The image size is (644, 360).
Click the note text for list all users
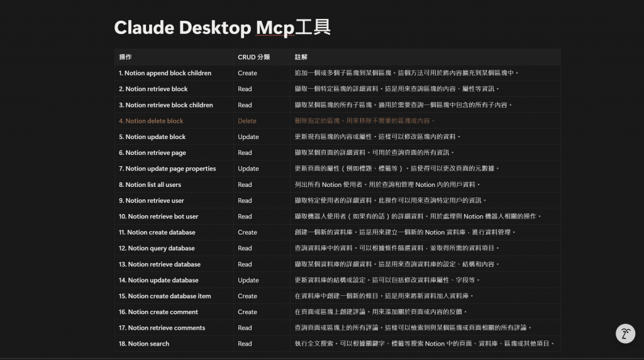click(387, 184)
